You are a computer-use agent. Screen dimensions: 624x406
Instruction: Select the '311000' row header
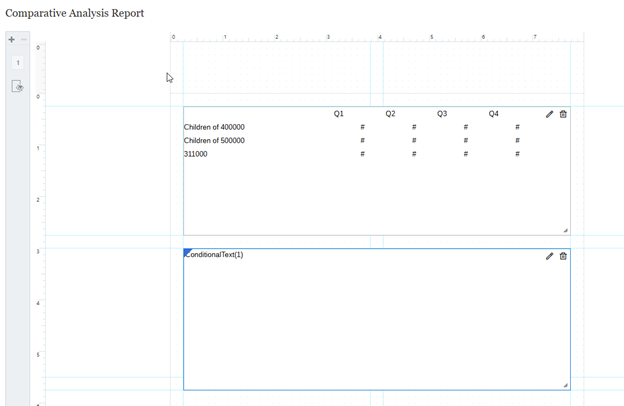click(x=196, y=154)
